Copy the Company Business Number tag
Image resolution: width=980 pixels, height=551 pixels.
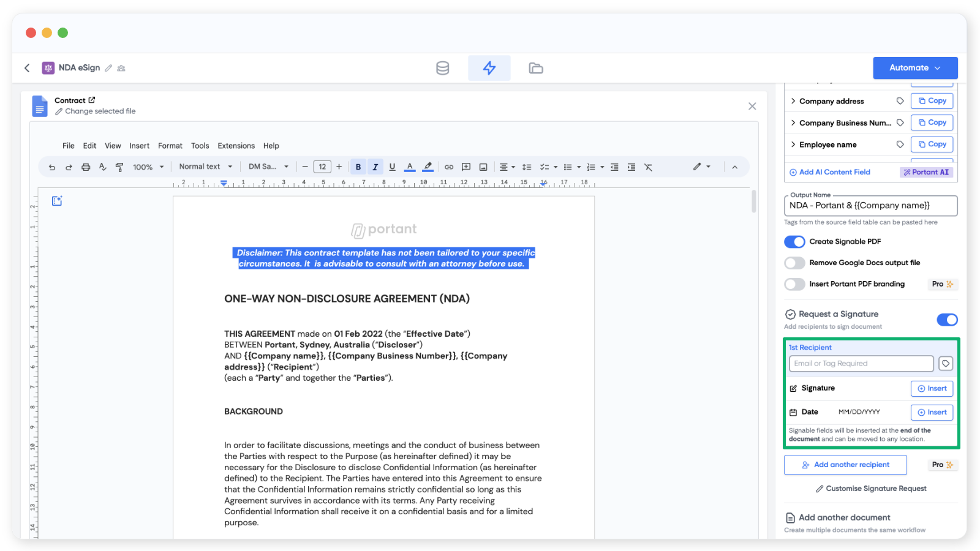tap(932, 122)
